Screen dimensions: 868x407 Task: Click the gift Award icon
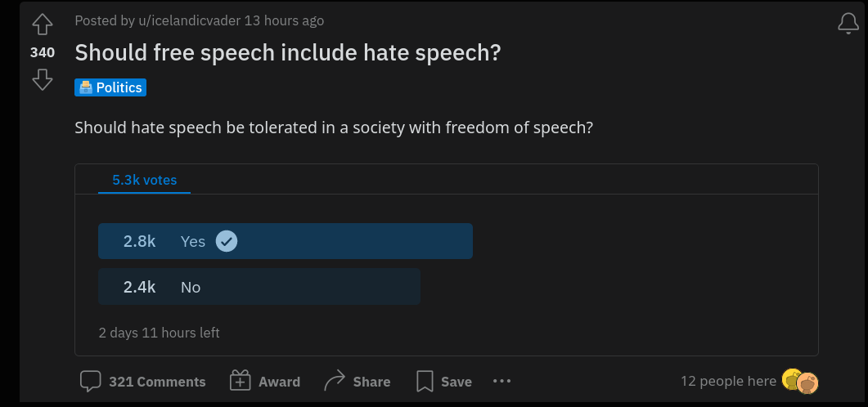click(241, 381)
